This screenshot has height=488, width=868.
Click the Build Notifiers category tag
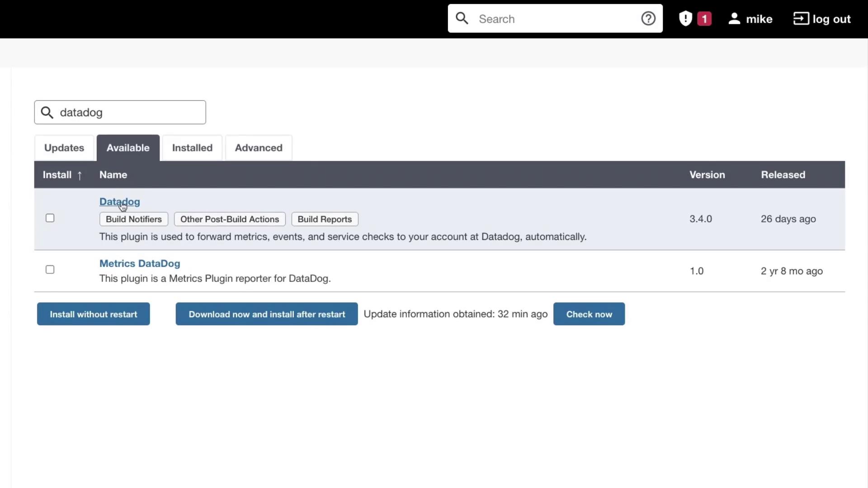[x=134, y=219]
